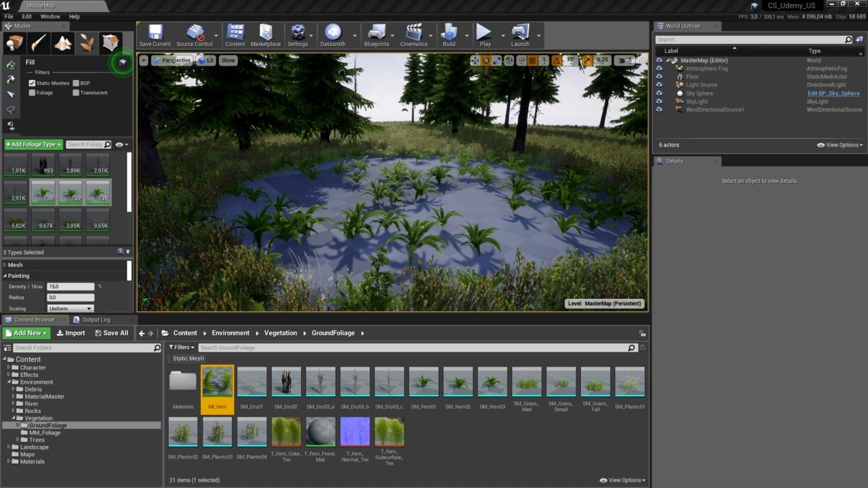Screen dimensions: 868x488
Task: Select the foliage Lasso tool
Action: (x=11, y=110)
